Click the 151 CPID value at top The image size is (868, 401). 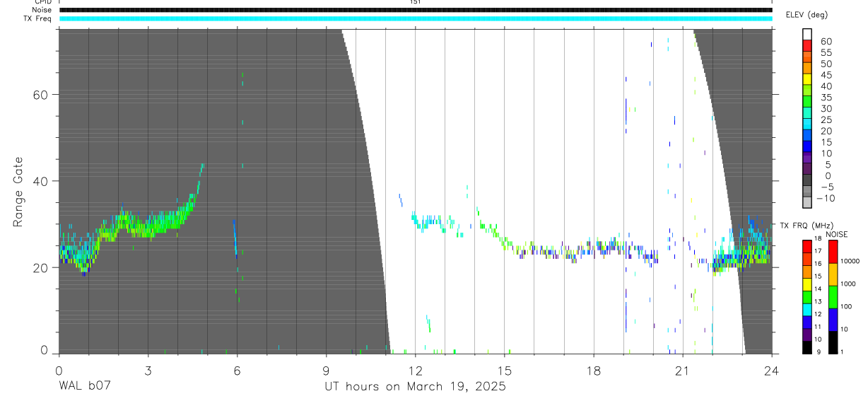415,2
